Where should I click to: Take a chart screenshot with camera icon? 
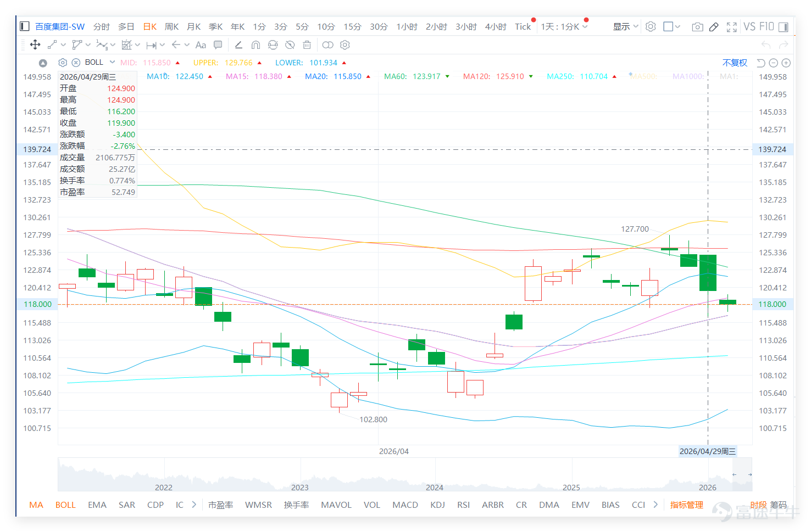click(x=697, y=27)
